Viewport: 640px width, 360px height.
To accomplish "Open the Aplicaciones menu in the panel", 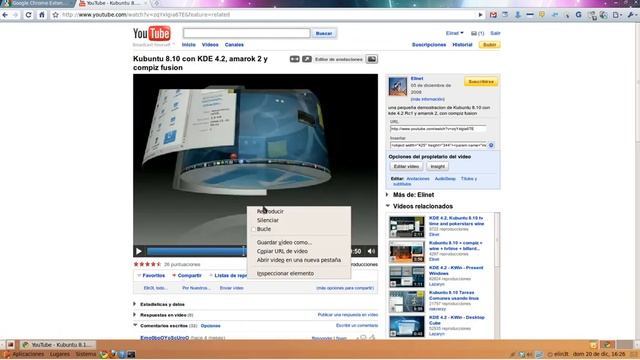I will tap(28, 354).
